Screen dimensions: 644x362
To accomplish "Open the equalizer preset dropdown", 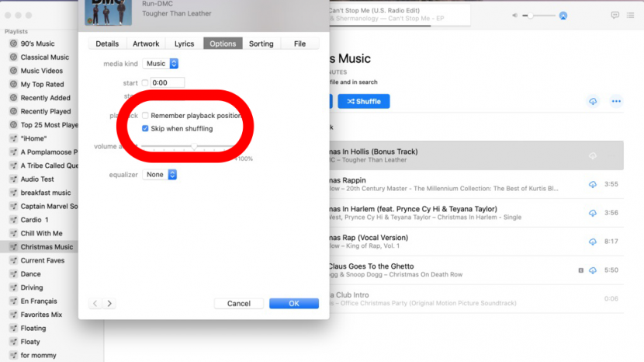I will (x=159, y=175).
